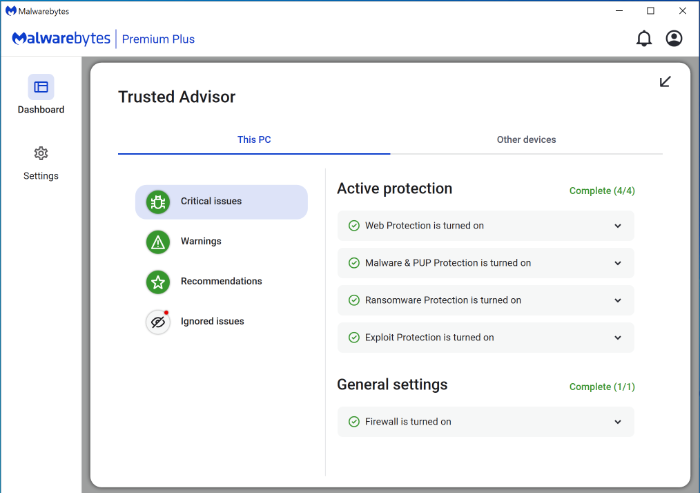Click 'Web Protection is turned on' text
The image size is (700, 493).
(425, 226)
